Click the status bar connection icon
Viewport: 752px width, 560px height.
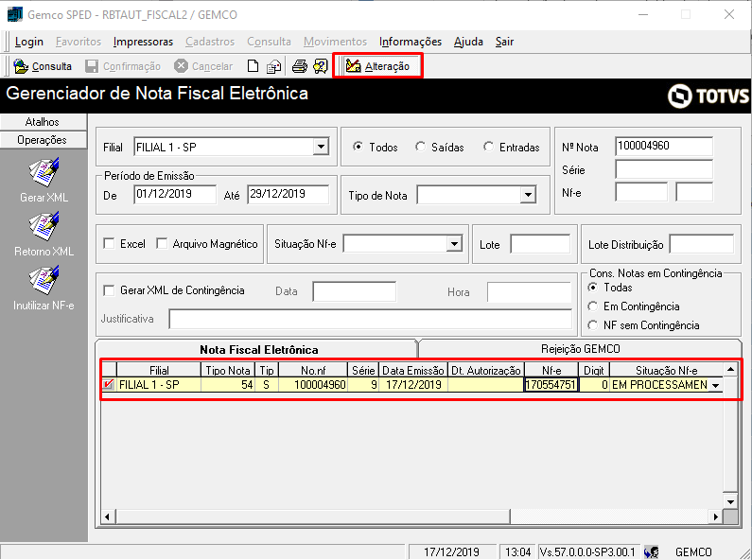click(652, 552)
